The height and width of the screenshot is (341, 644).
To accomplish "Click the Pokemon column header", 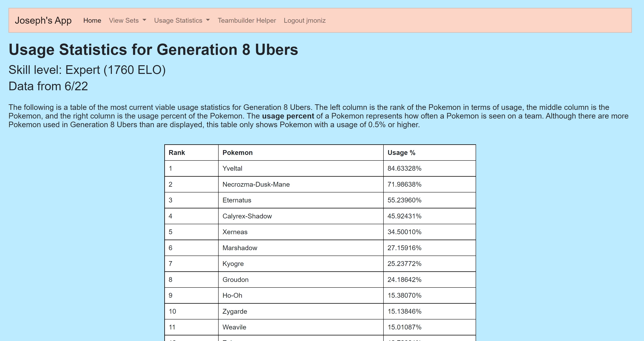I will pyautogui.click(x=237, y=152).
